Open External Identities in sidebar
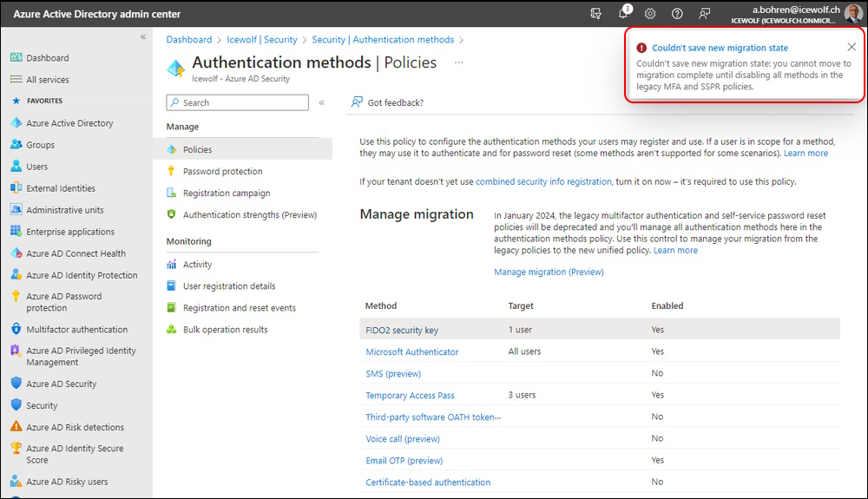 click(x=61, y=188)
